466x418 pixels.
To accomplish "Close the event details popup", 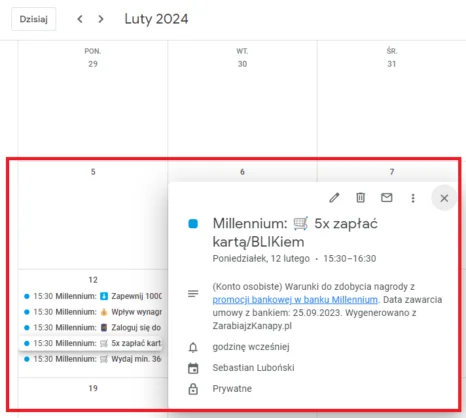I will (444, 198).
